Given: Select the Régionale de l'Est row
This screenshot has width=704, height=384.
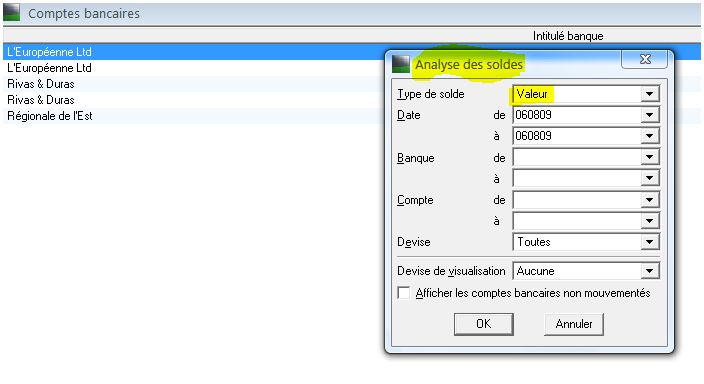Looking at the screenshot, I should [194, 116].
